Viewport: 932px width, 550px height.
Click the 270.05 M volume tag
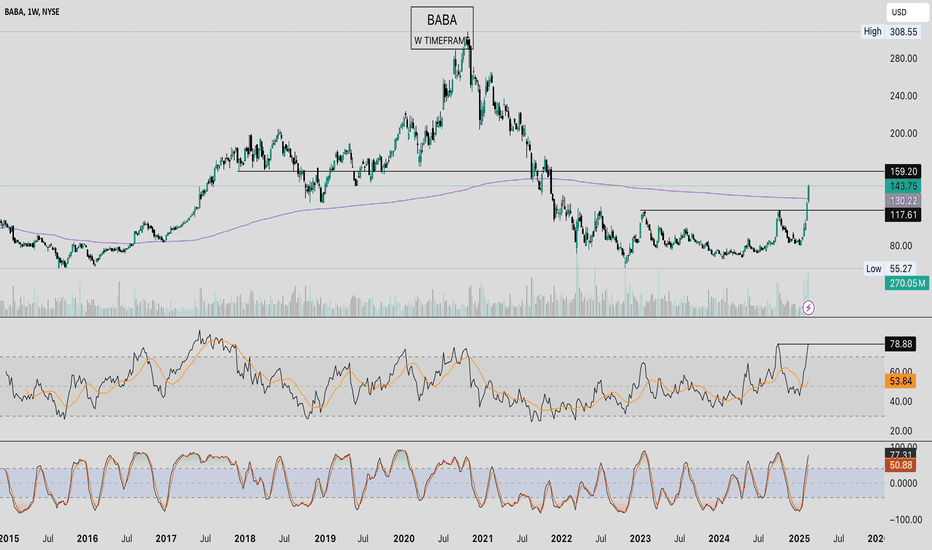[x=907, y=283]
